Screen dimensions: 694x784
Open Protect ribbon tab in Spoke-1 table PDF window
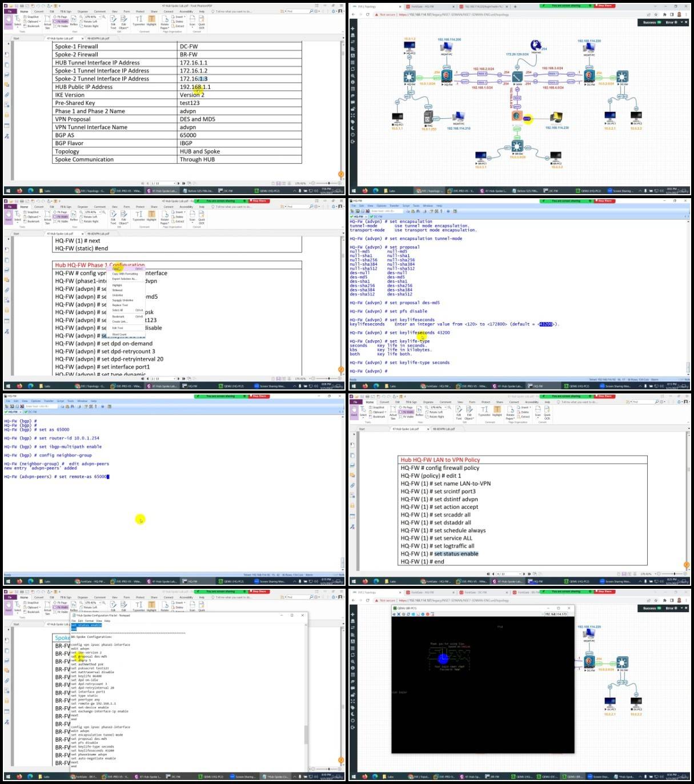[139, 11]
